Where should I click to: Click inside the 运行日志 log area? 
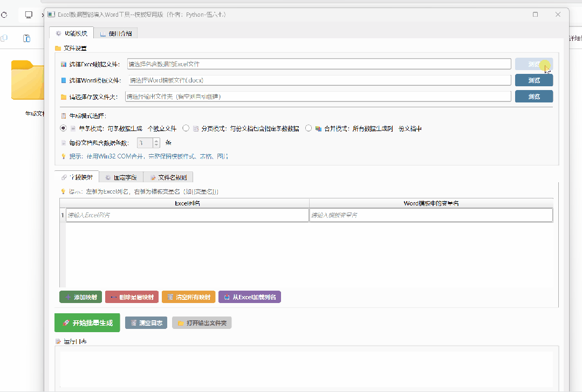306,369
